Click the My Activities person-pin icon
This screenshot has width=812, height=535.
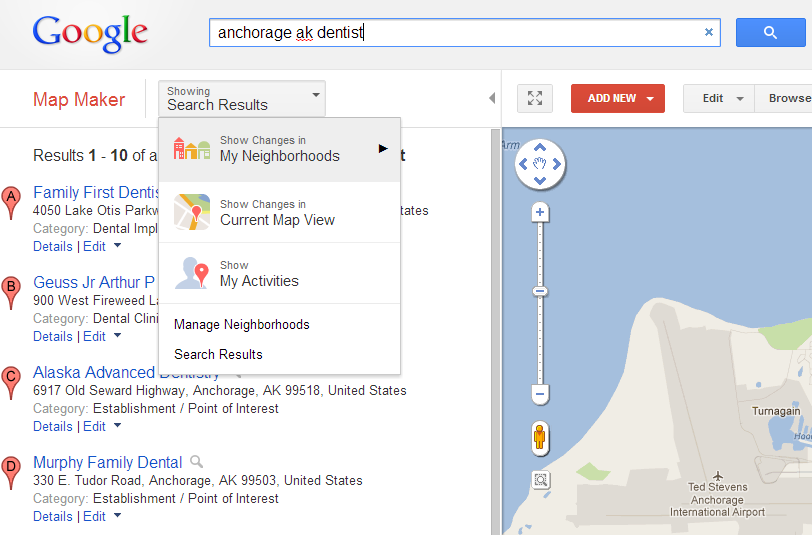(x=192, y=273)
